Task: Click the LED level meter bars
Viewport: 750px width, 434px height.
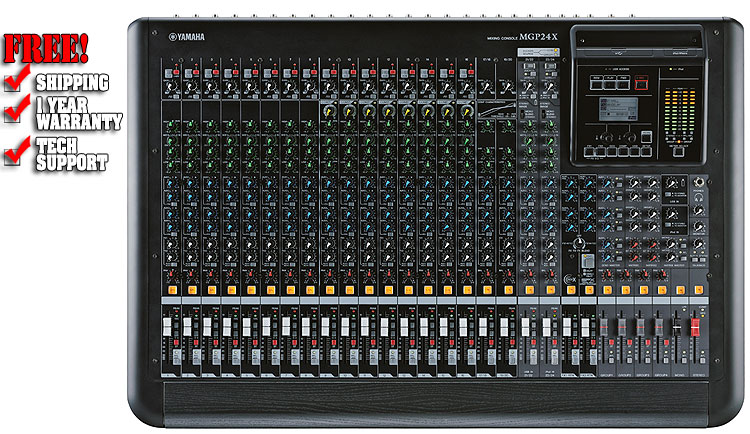Action: click(679, 113)
